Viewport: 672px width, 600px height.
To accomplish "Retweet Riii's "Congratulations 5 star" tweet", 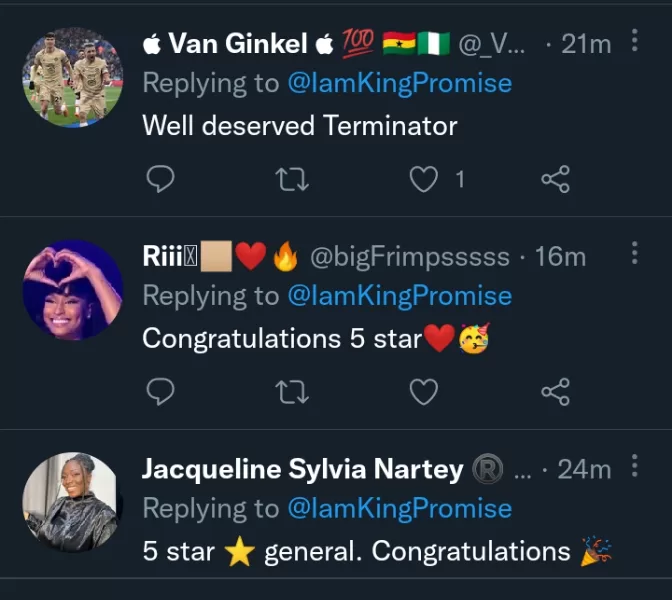I will click(291, 392).
